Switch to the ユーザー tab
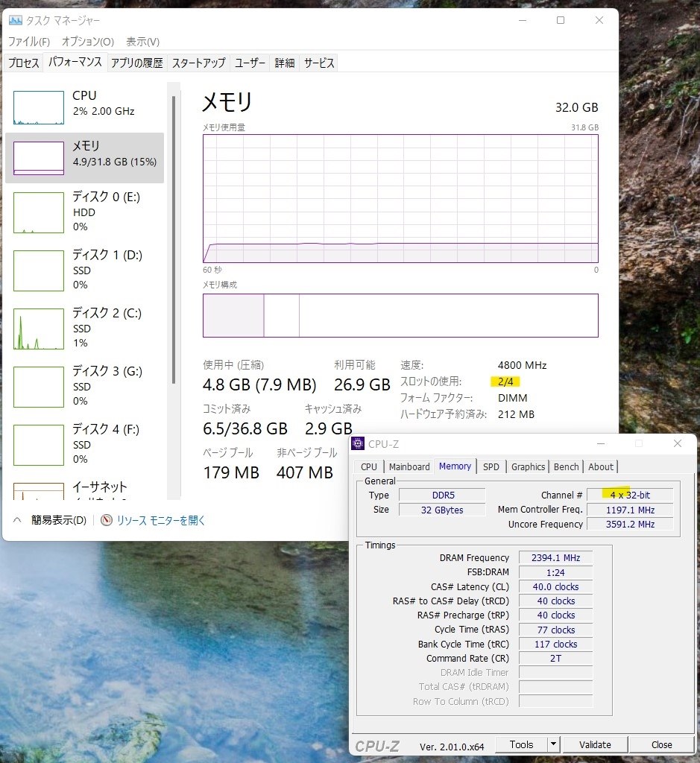Viewport: 700px width, 763px height. [250, 63]
